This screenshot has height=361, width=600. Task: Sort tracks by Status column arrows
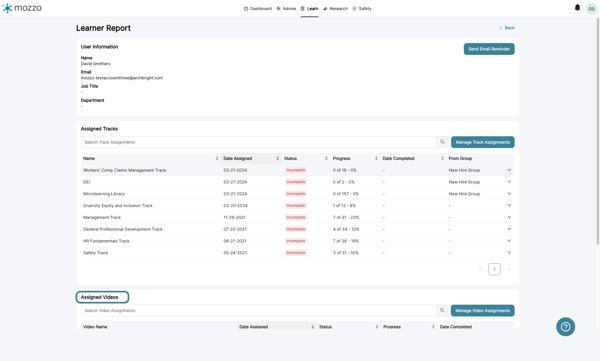[326, 158]
